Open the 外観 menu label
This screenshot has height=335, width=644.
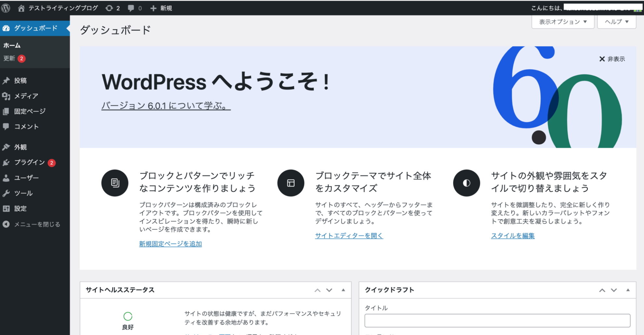(x=20, y=147)
